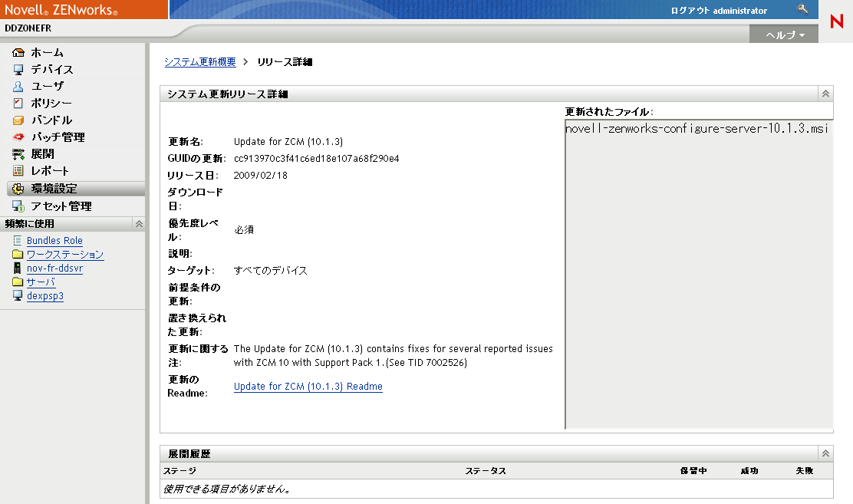This screenshot has width=853, height=504.
Task: Click the 失敗 column header
Action: point(804,471)
